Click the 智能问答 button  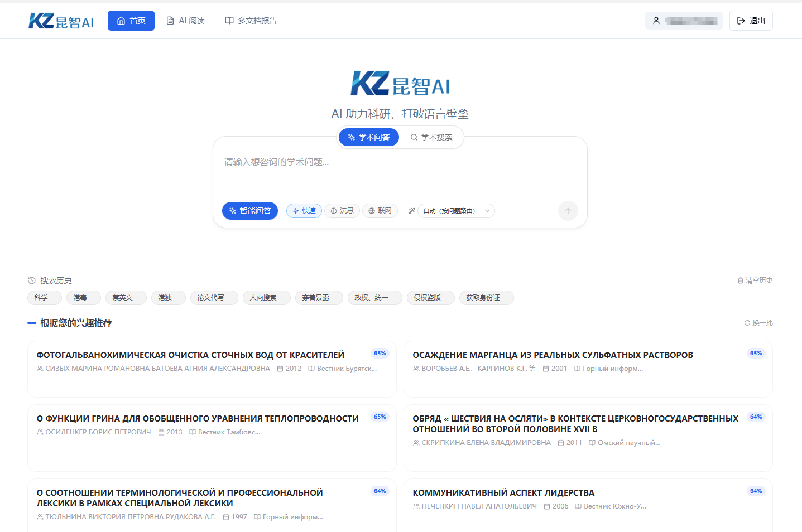point(250,211)
